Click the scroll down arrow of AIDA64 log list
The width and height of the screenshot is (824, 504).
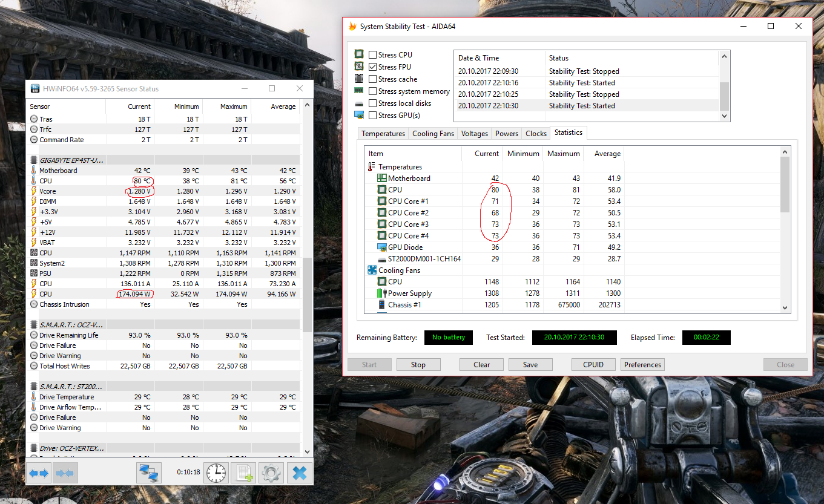click(x=725, y=115)
